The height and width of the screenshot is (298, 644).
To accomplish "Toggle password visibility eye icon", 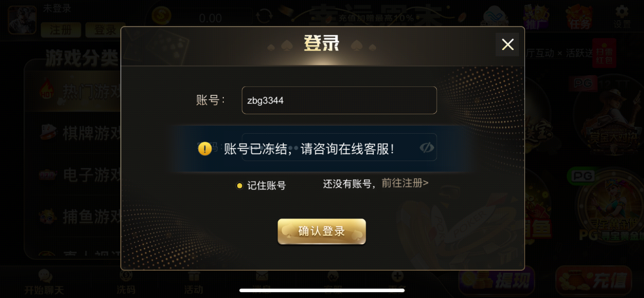I will click(427, 148).
